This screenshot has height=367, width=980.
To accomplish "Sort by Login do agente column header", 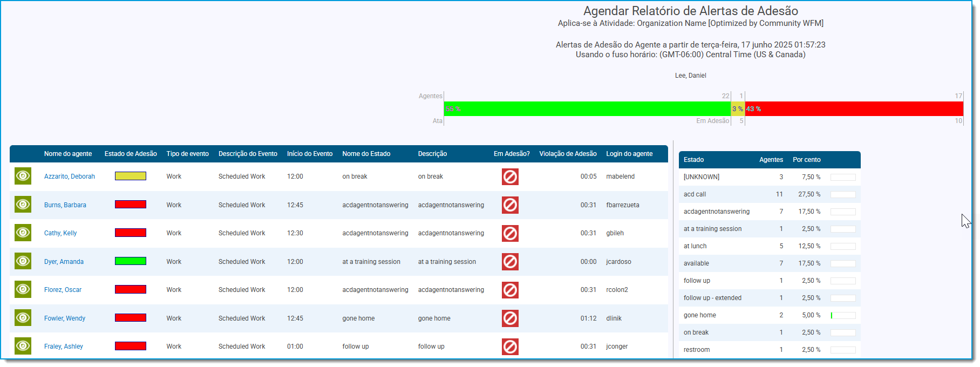I will click(x=629, y=154).
